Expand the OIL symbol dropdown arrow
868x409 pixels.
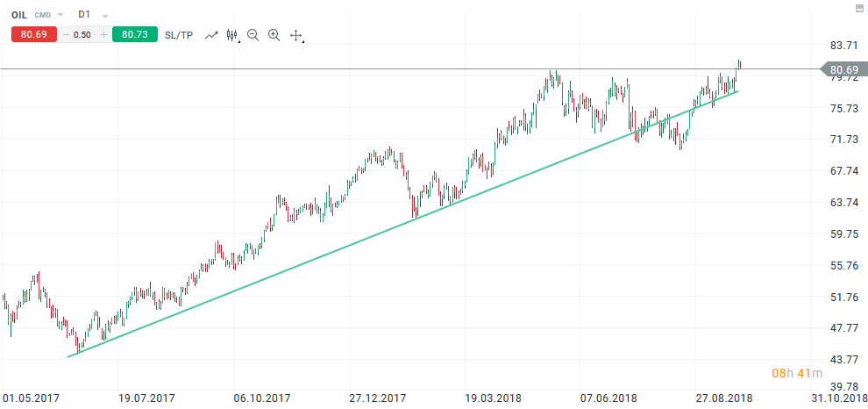click(60, 15)
